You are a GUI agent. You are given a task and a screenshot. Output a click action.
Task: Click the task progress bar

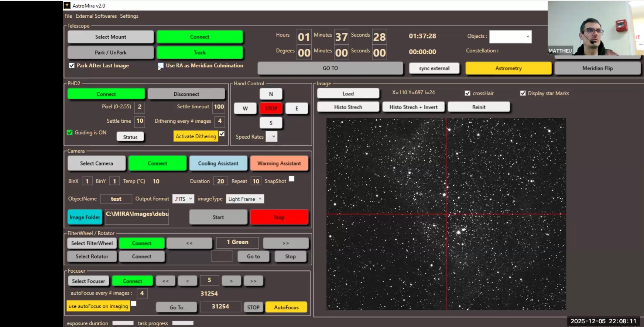pos(183,323)
